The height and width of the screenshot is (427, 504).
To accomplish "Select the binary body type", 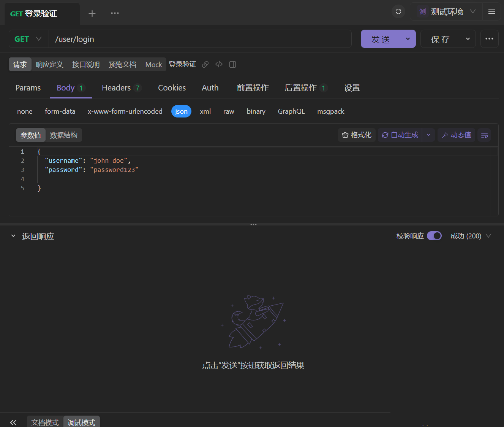I will [256, 111].
